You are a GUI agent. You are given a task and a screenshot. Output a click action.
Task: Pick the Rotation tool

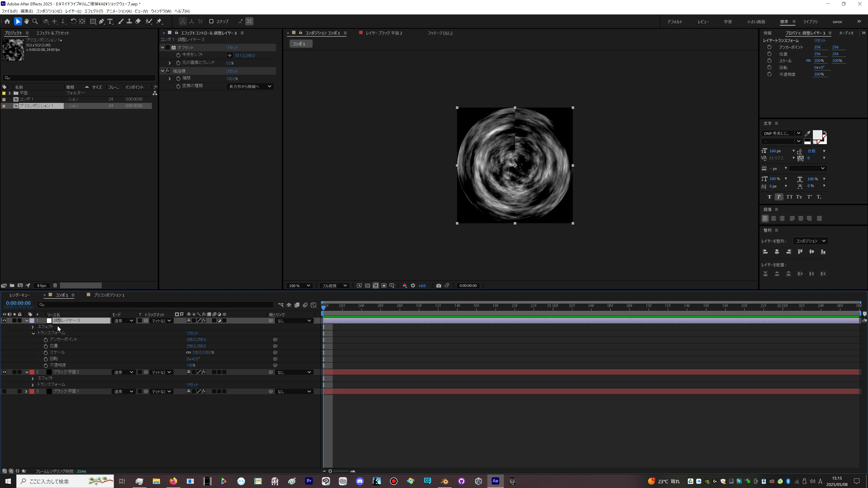(x=73, y=21)
